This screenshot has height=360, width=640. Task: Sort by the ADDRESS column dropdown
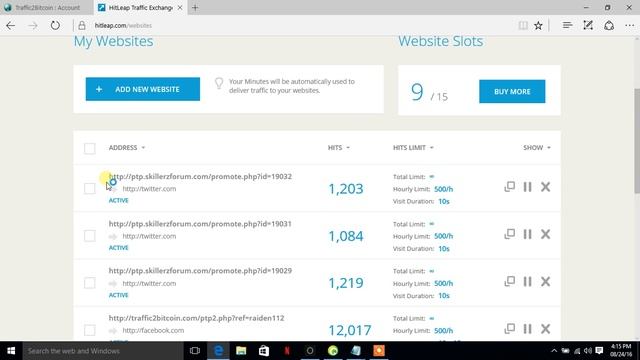[x=127, y=147]
